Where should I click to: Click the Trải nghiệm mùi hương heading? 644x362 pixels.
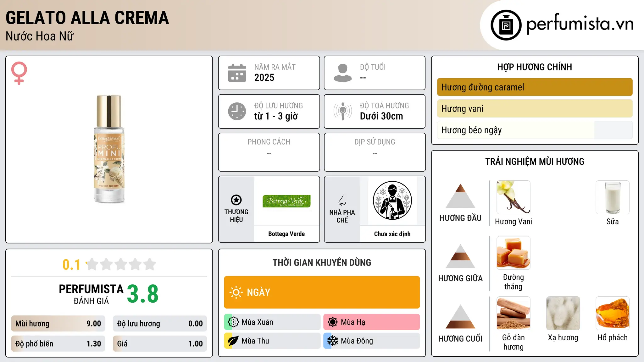535,162
